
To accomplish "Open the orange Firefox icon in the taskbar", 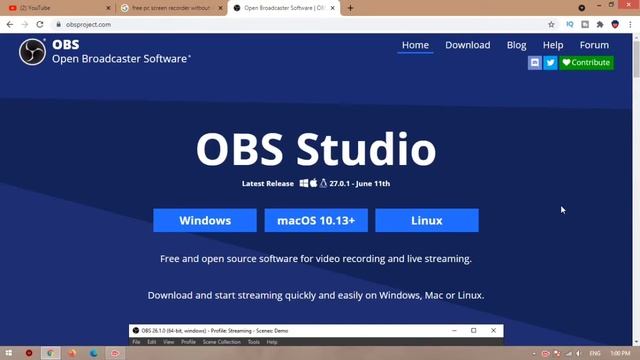I will (x=72, y=353).
